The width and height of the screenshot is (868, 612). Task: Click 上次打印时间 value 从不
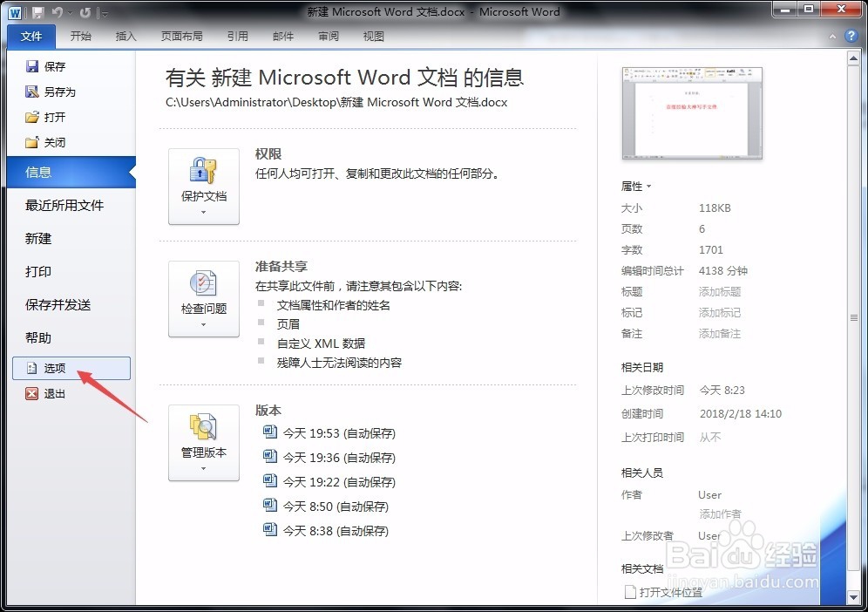click(709, 438)
